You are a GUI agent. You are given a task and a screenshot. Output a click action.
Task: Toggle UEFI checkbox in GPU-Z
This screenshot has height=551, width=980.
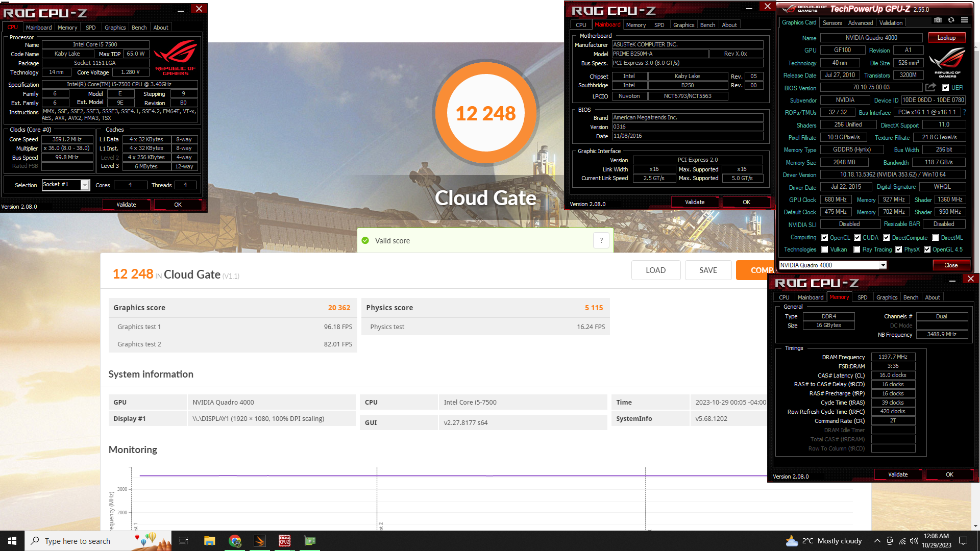coord(945,88)
